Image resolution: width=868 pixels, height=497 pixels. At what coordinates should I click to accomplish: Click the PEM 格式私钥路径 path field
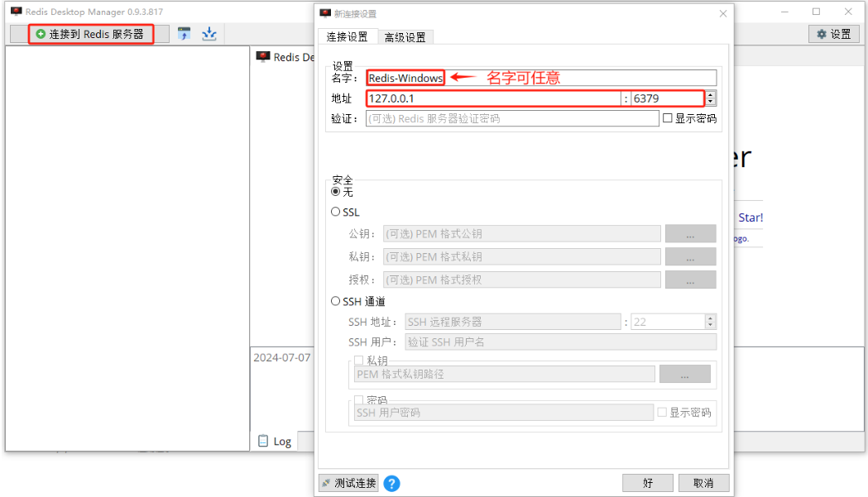coord(504,374)
